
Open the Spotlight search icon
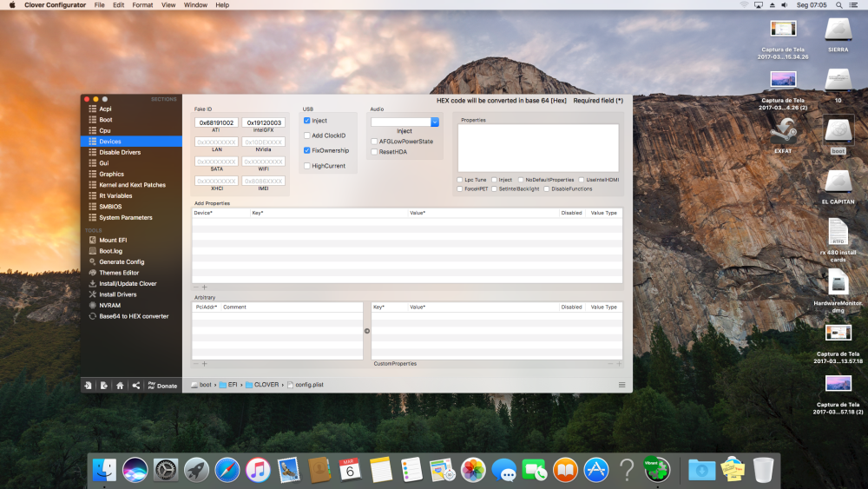[839, 5]
